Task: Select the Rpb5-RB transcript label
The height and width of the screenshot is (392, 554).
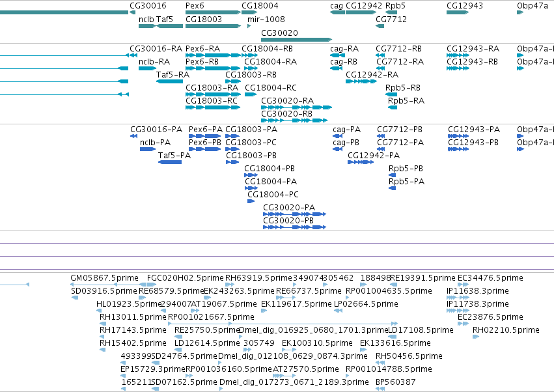Action: coord(403,87)
